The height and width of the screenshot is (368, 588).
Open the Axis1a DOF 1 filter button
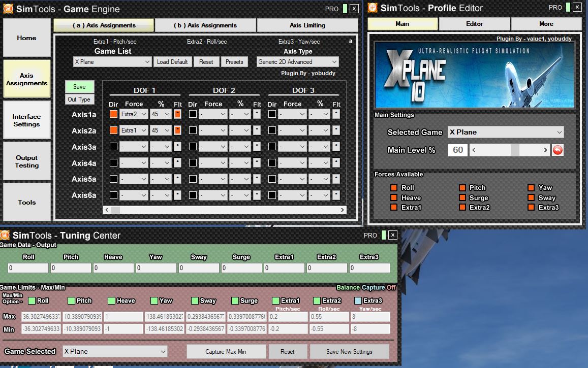(x=177, y=114)
